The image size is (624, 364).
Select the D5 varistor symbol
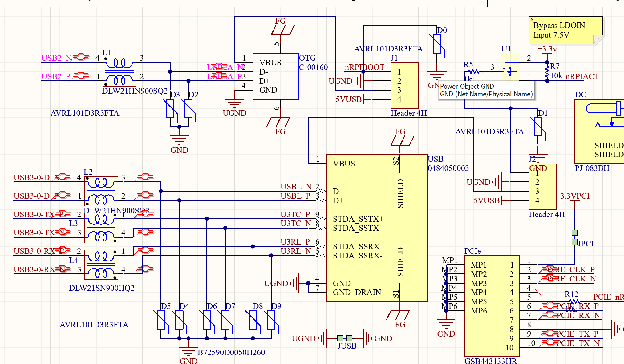tap(161, 320)
